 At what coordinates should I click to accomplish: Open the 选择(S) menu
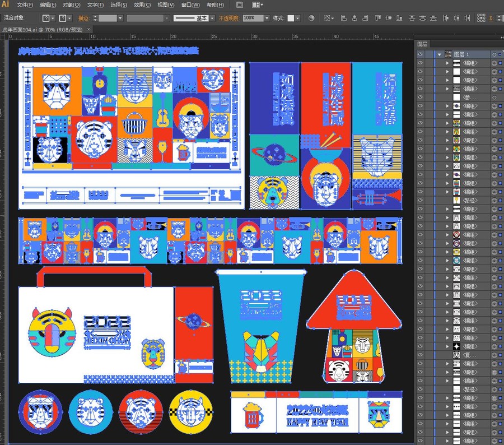(119, 5)
